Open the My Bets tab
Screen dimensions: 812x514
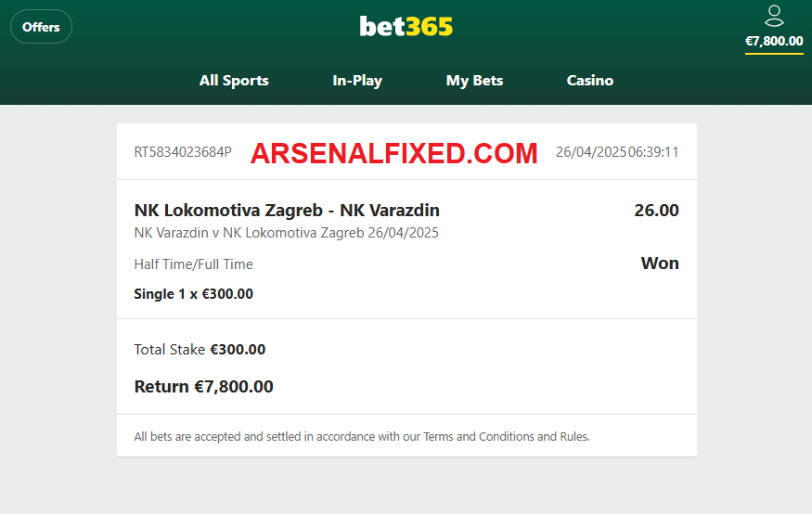[x=474, y=81]
